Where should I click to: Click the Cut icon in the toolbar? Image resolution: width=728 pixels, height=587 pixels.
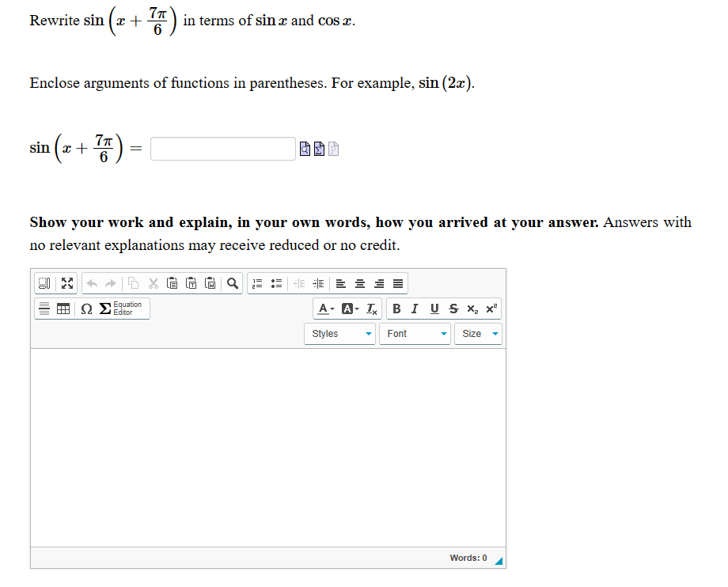pyautogui.click(x=153, y=283)
